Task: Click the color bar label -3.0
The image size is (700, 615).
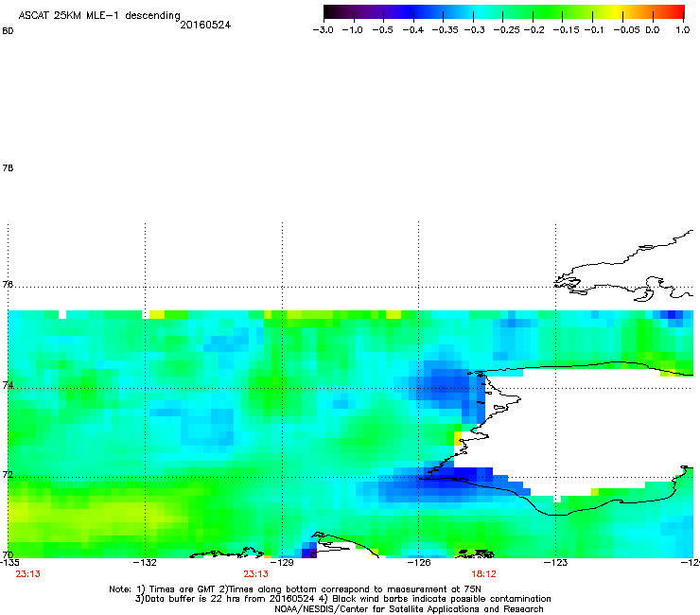Action: (x=323, y=30)
